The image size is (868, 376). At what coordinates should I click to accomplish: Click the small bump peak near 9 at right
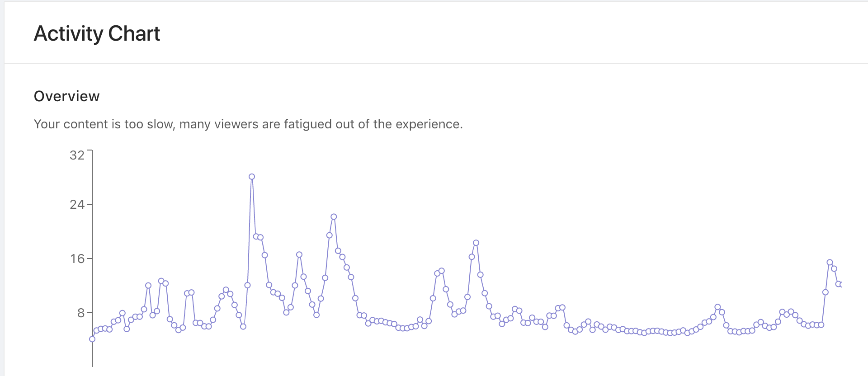tap(717, 307)
